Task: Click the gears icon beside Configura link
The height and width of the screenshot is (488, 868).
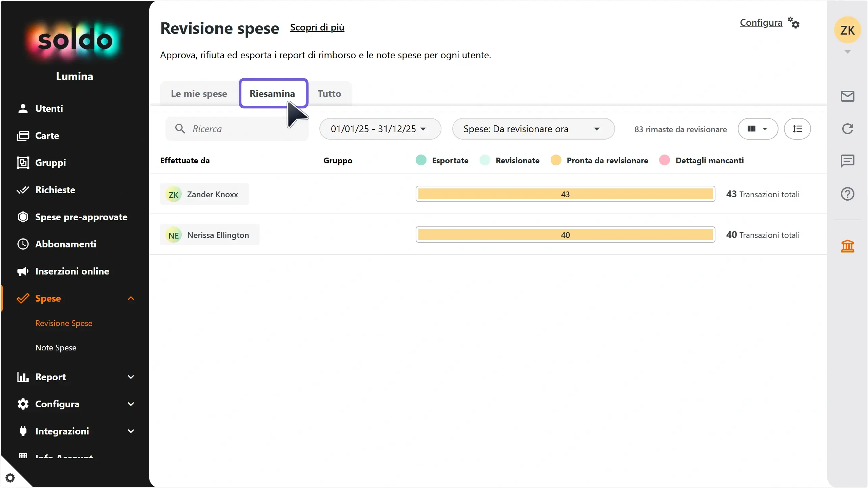Action: [x=794, y=23]
